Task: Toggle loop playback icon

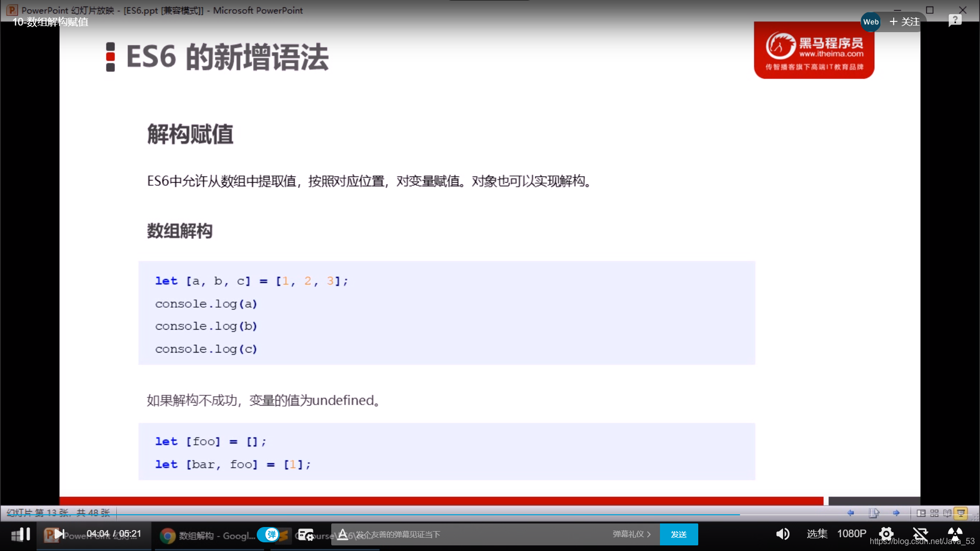Action: [920, 534]
